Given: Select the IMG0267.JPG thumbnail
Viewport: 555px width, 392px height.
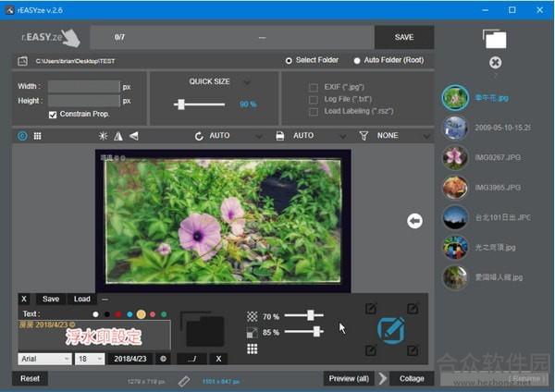Looking at the screenshot, I should 455,157.
